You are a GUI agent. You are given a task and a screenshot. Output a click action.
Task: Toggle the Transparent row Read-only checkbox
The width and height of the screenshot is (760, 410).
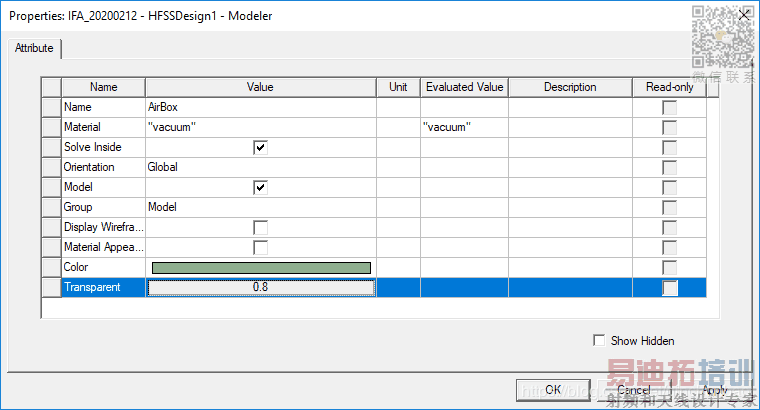[670, 288]
